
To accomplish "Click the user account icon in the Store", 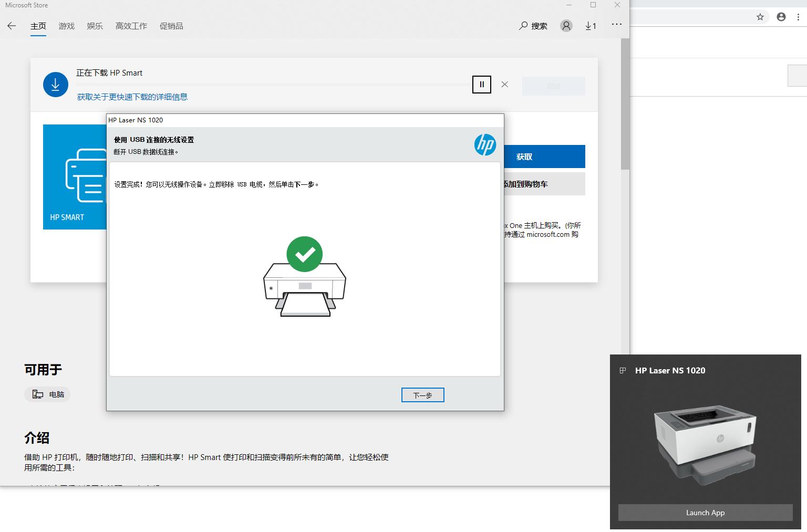I will (x=566, y=26).
